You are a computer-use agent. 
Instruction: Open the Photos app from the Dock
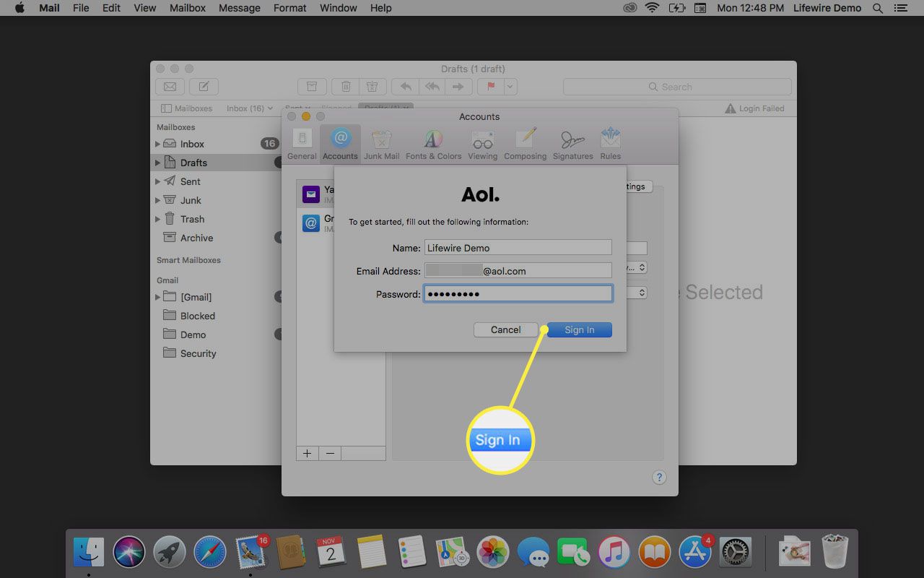pyautogui.click(x=494, y=553)
